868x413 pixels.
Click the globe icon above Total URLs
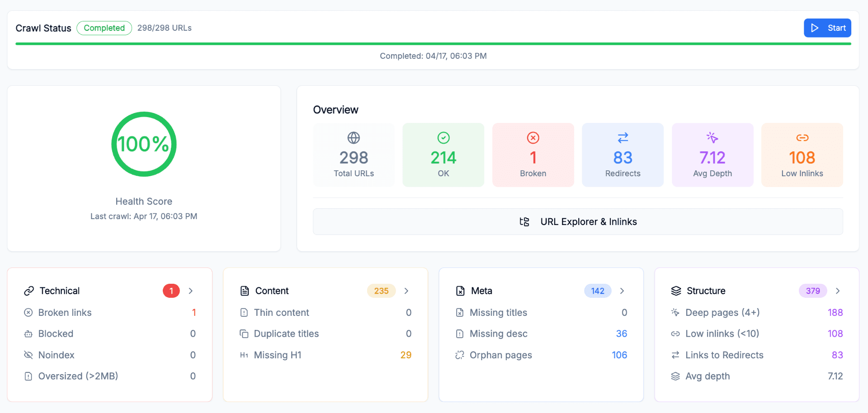tap(354, 138)
